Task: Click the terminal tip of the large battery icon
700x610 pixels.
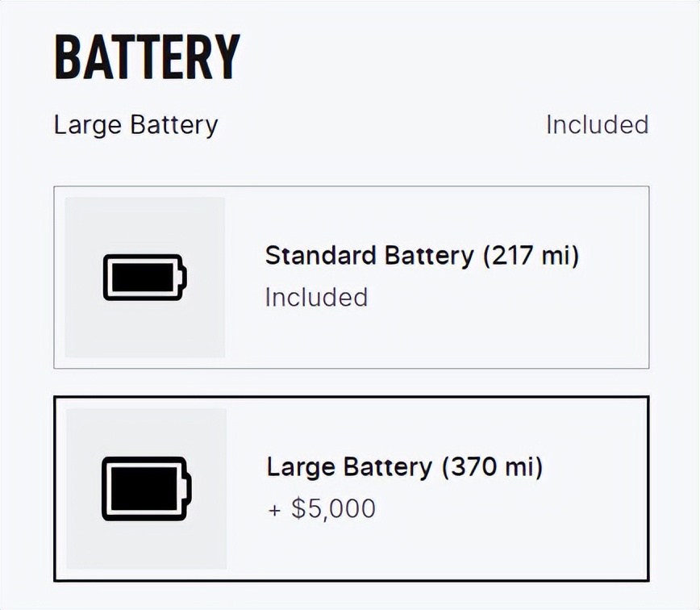Action: click(x=190, y=488)
